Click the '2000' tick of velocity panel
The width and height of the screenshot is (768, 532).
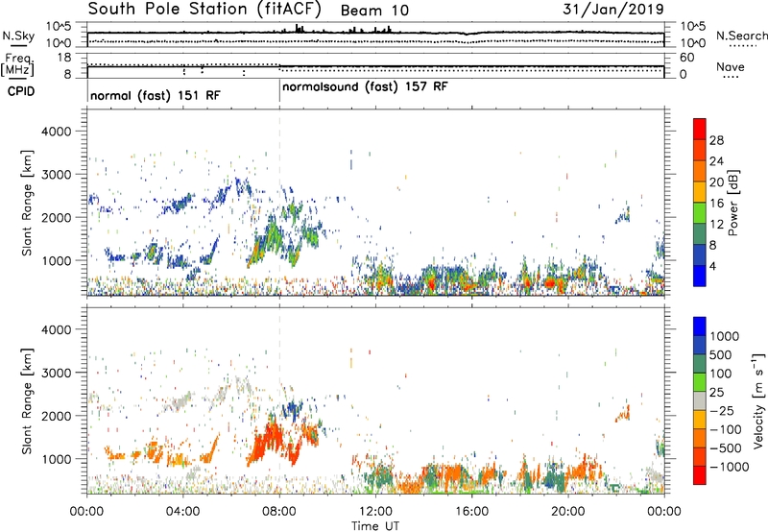[56, 416]
